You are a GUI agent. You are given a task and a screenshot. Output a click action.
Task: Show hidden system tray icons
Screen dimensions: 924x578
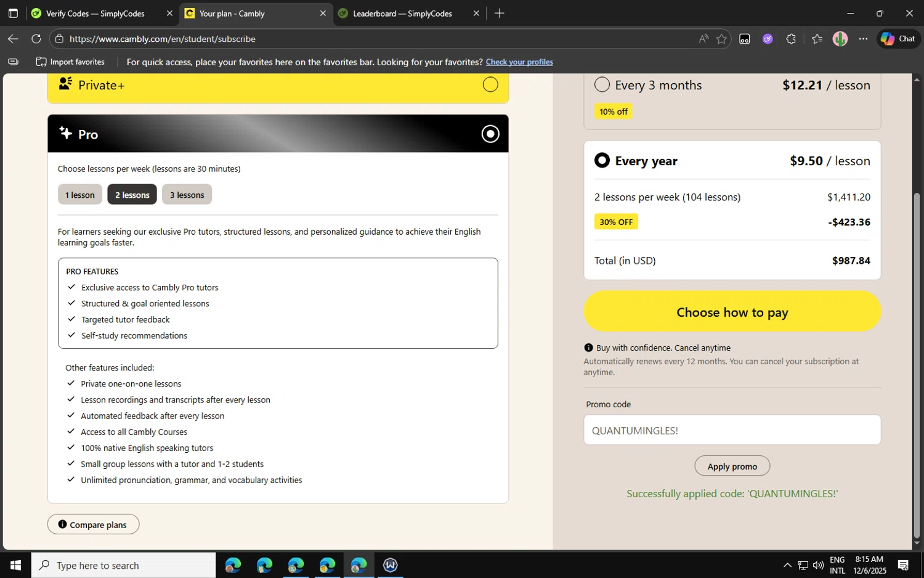coord(787,565)
